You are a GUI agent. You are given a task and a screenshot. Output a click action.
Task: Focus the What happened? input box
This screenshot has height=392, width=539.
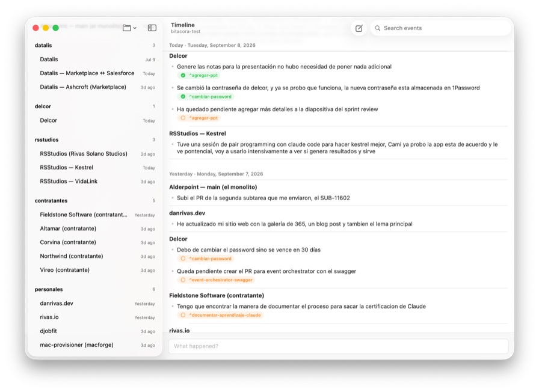(x=338, y=346)
